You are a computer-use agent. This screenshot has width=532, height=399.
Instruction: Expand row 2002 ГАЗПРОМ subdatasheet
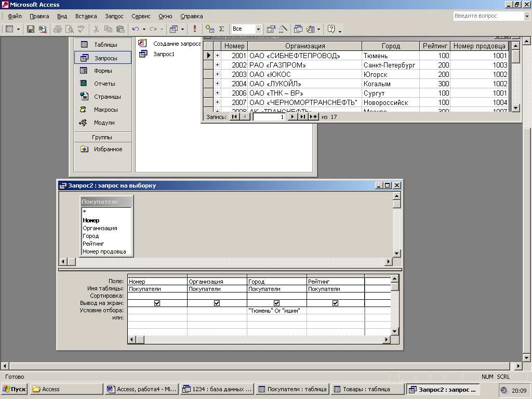[217, 65]
